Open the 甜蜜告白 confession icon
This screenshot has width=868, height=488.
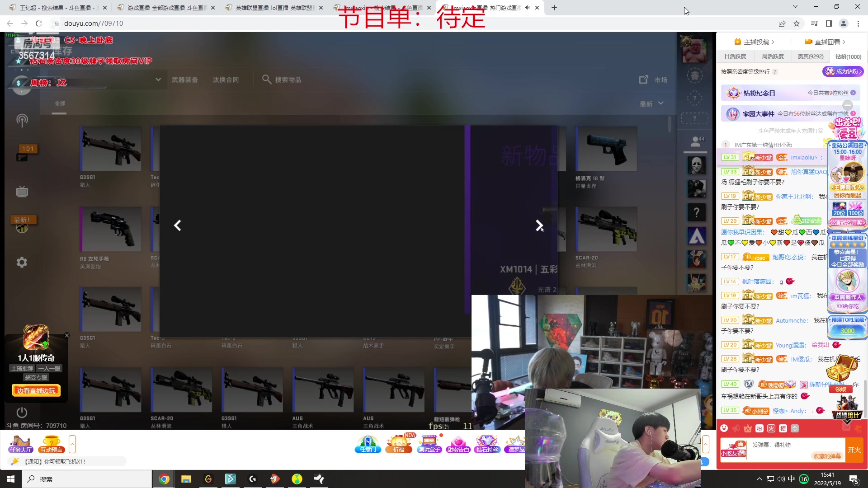coord(458,444)
